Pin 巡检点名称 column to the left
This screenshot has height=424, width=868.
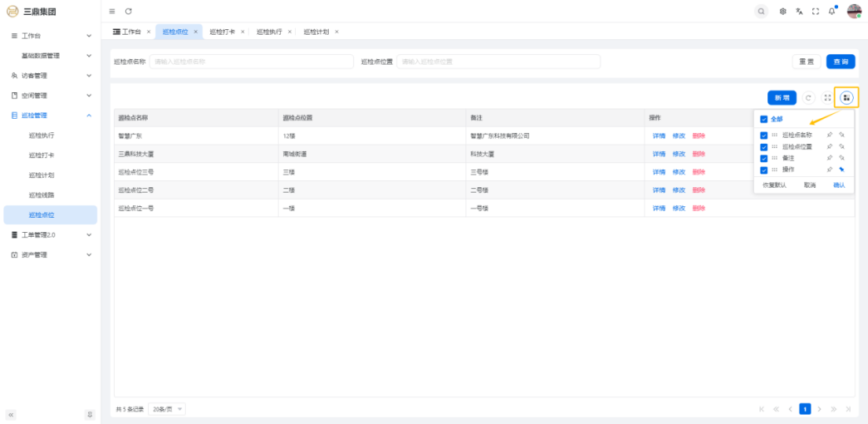pos(829,135)
